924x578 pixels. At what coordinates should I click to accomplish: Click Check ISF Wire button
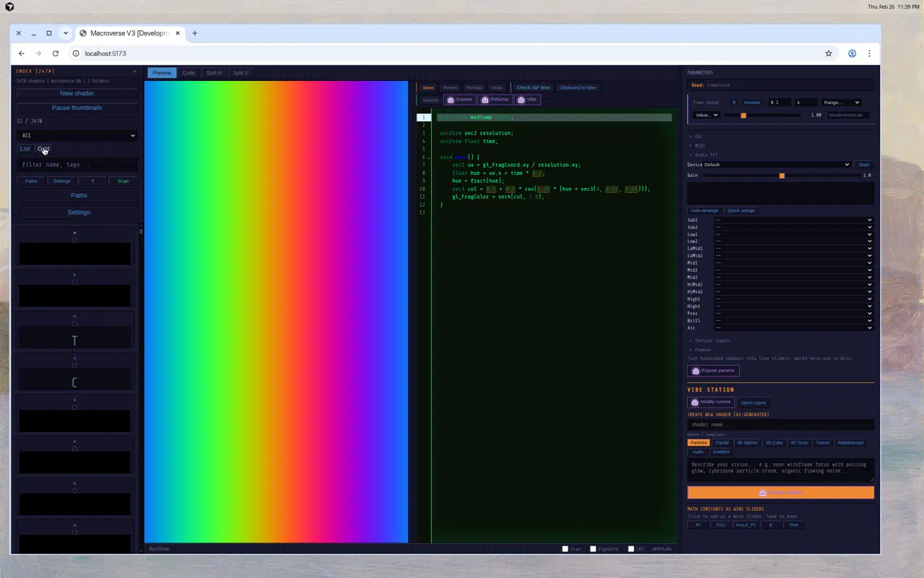533,87
